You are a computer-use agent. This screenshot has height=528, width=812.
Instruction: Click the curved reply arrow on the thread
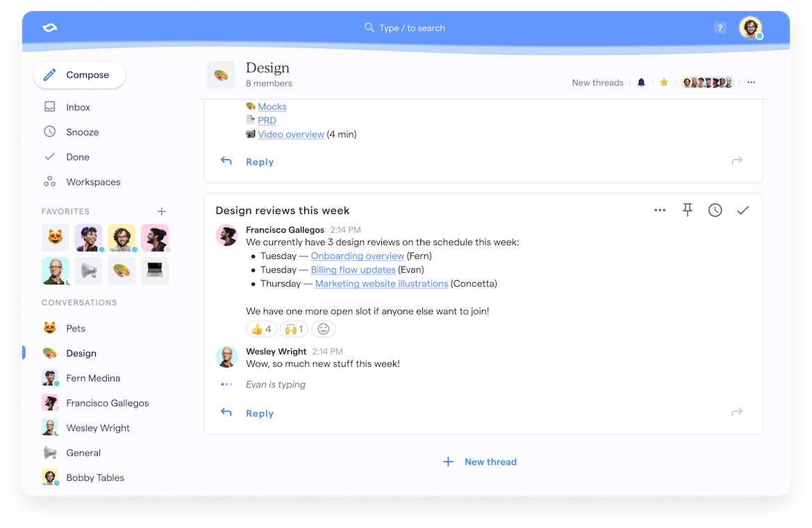226,412
